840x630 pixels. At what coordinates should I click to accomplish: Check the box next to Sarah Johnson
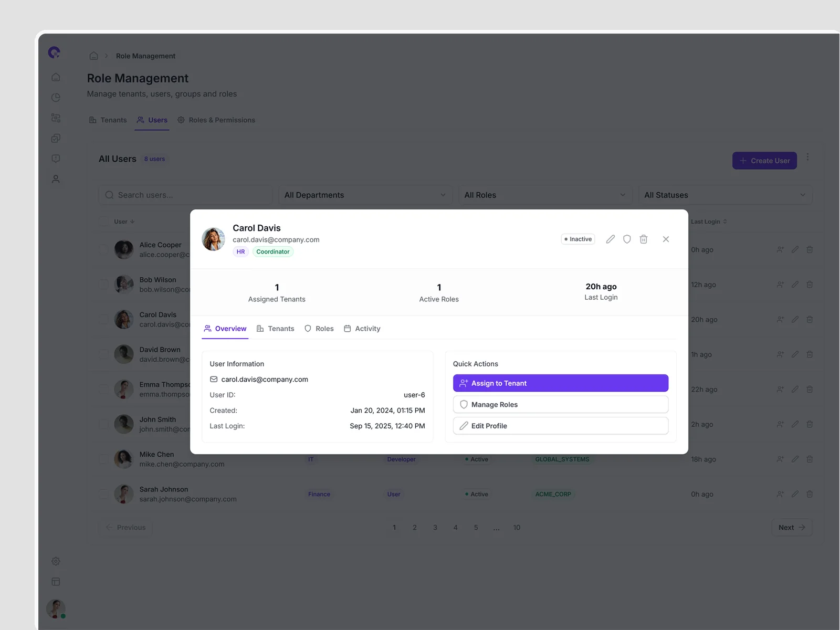pyautogui.click(x=104, y=494)
